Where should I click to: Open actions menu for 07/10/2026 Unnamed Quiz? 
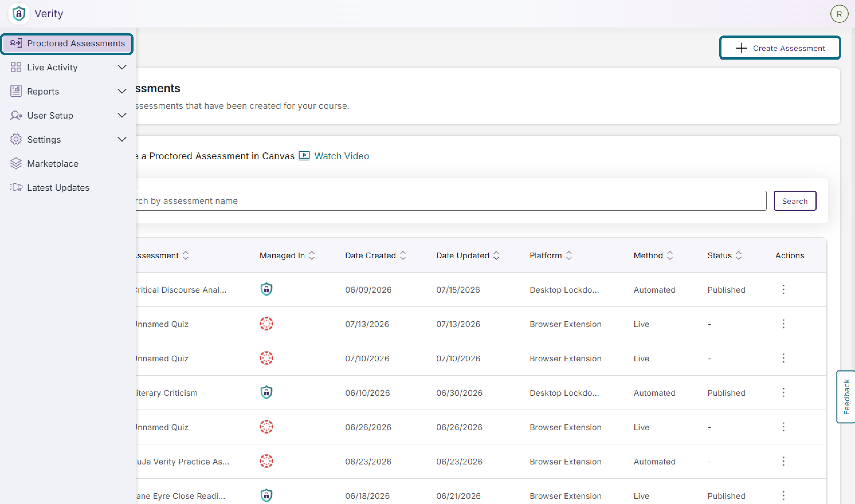click(783, 358)
